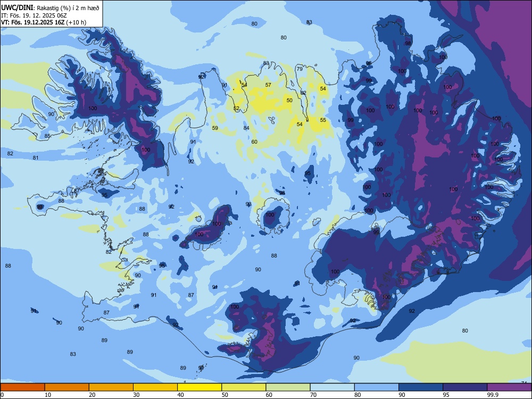Click the '85' humidity value on the map
The image size is (532, 399).
tap(47, 136)
